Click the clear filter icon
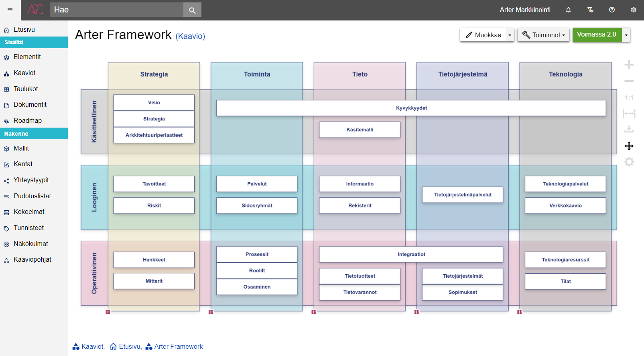The image size is (644, 356). (x=590, y=10)
